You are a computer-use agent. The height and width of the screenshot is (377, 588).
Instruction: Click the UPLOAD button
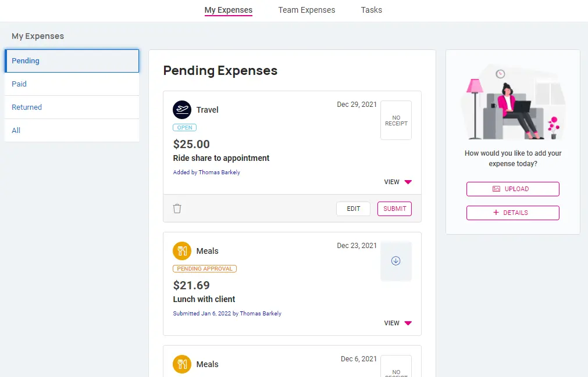(x=512, y=188)
